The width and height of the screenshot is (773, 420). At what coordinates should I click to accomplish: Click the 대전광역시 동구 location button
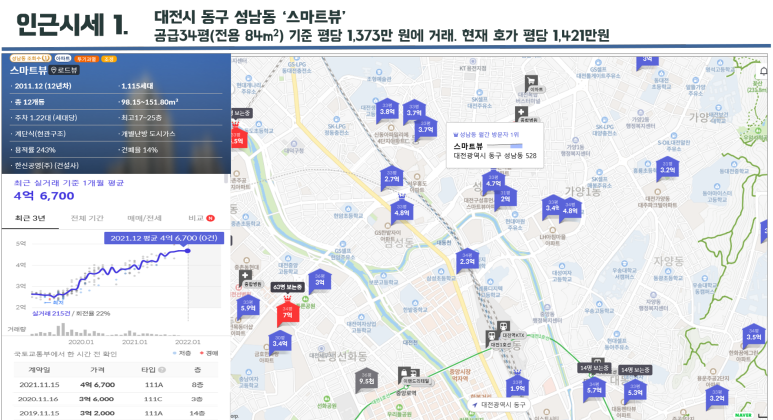click(498, 404)
